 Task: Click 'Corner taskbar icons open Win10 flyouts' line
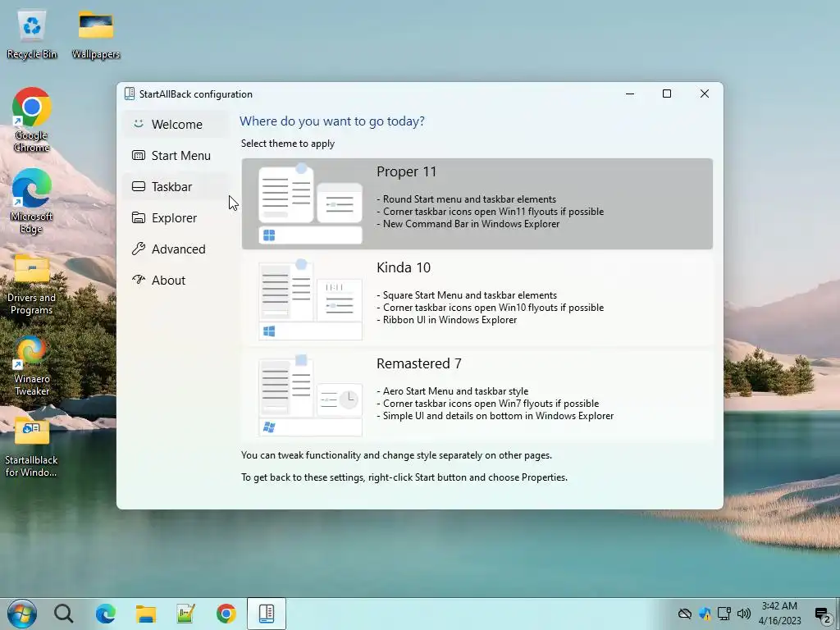point(491,308)
